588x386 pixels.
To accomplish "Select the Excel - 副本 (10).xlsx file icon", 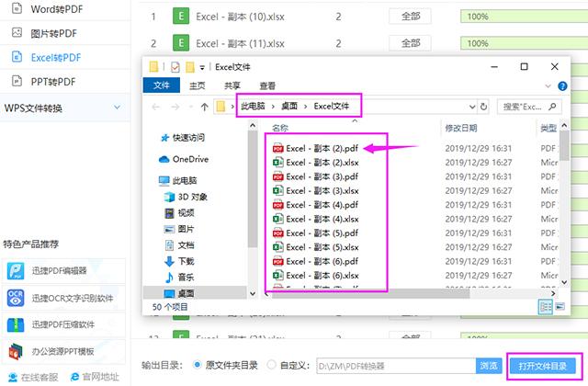I will 181,17.
